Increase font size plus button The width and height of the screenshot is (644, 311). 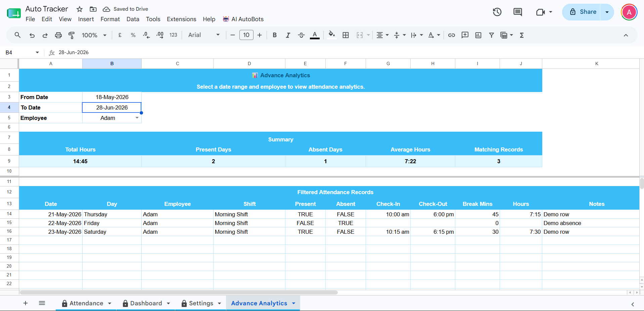coord(260,35)
